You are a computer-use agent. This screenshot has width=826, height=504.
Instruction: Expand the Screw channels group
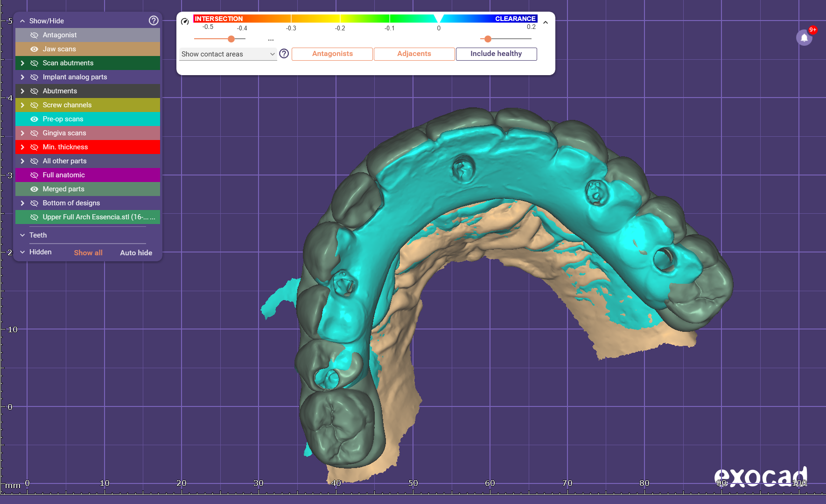[22, 105]
